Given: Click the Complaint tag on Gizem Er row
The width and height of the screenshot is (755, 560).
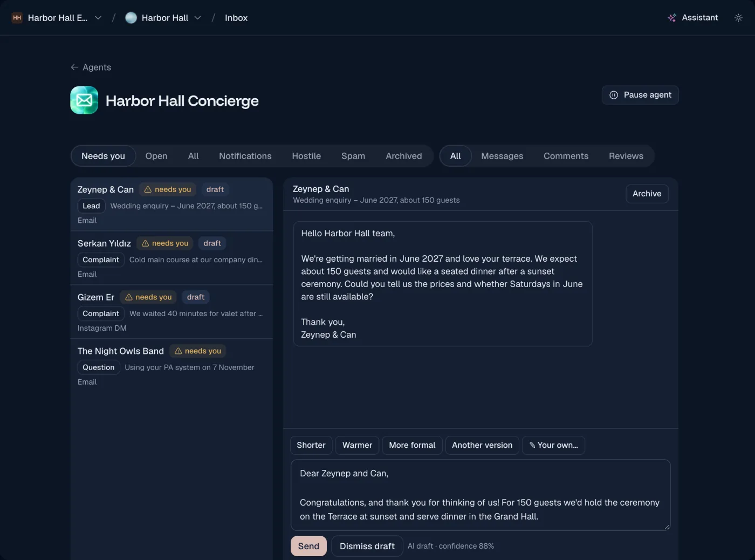Looking at the screenshot, I should point(101,313).
